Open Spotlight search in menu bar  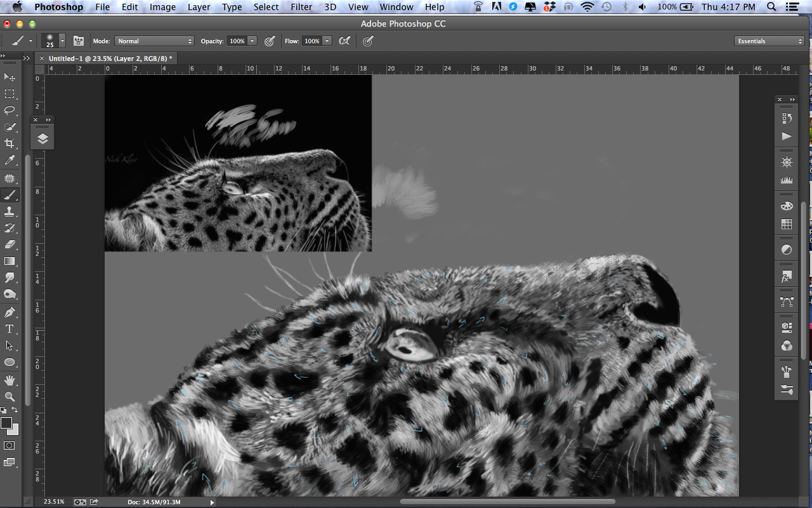click(771, 7)
